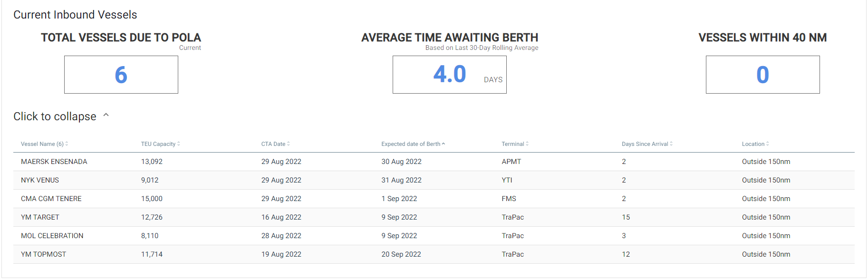This screenshot has width=868, height=279.
Task: Click the Total Vessels Due count box
Action: click(121, 75)
